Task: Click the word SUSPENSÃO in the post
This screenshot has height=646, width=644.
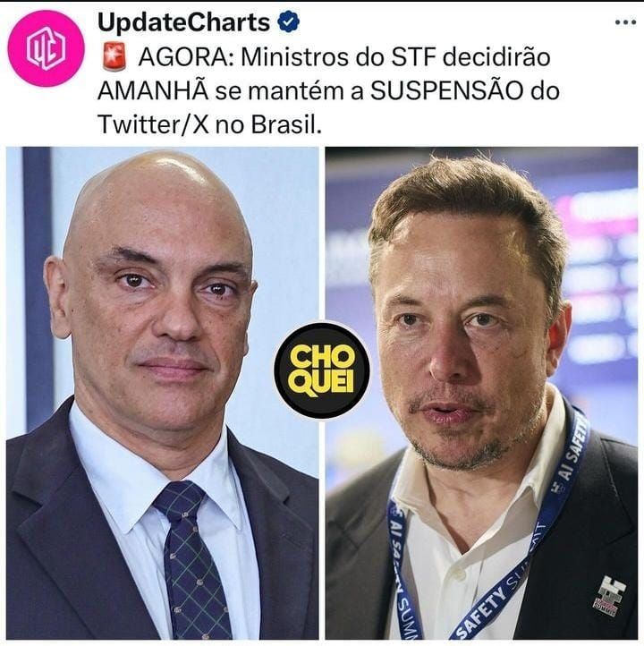Action: click(446, 91)
